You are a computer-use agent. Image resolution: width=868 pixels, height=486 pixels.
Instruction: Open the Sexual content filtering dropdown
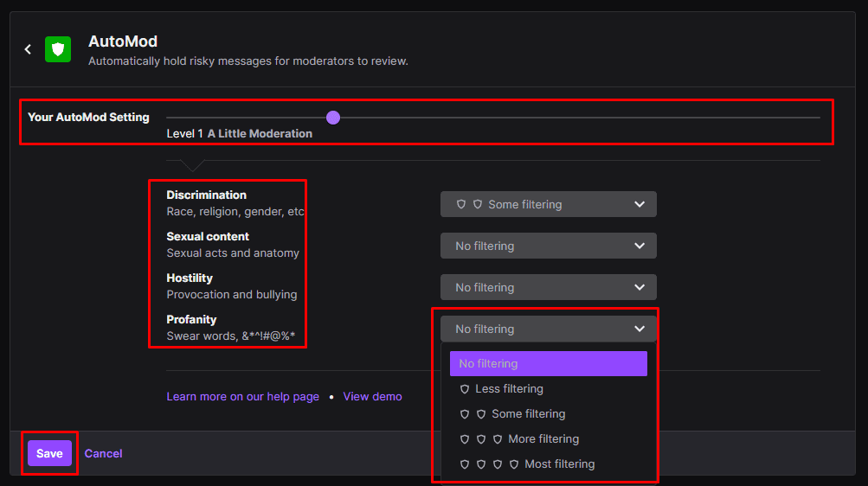point(548,246)
